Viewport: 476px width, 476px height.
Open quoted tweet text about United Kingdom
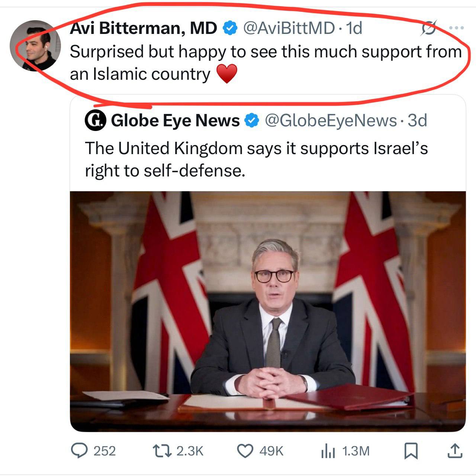click(x=256, y=159)
